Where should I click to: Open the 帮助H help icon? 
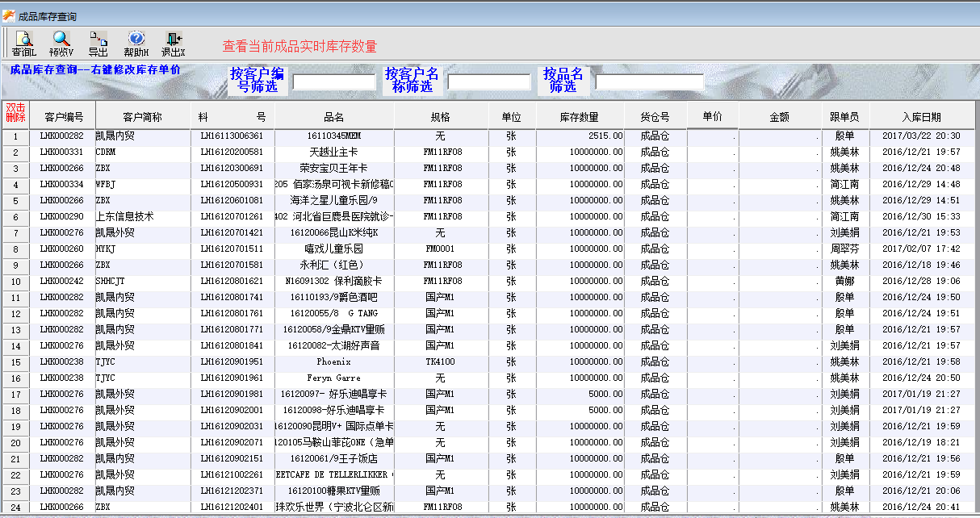136,44
